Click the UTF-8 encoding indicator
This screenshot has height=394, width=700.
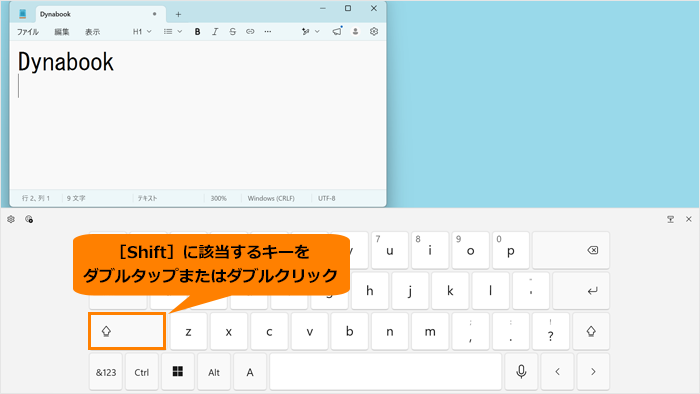click(326, 198)
